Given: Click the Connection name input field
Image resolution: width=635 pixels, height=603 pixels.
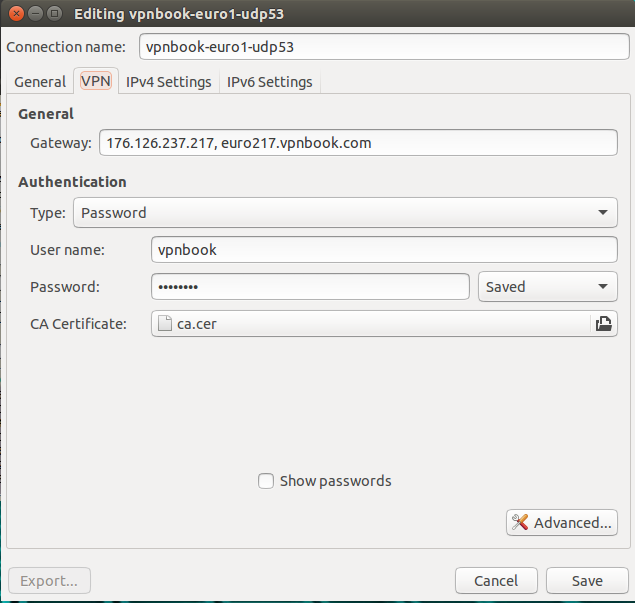Looking at the screenshot, I should [384, 47].
